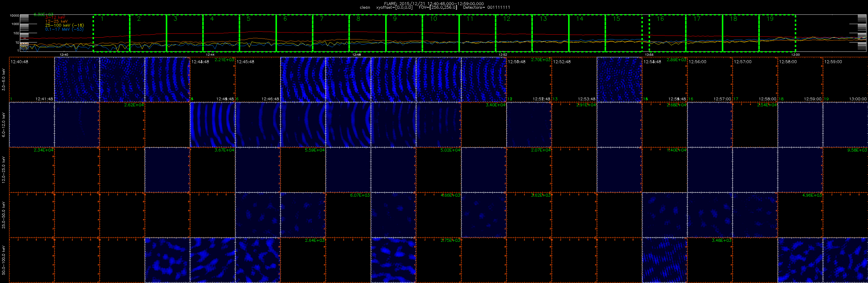Click the orange 12-25 keV legend entry
The height and width of the screenshot is (283, 868).
point(57,21)
